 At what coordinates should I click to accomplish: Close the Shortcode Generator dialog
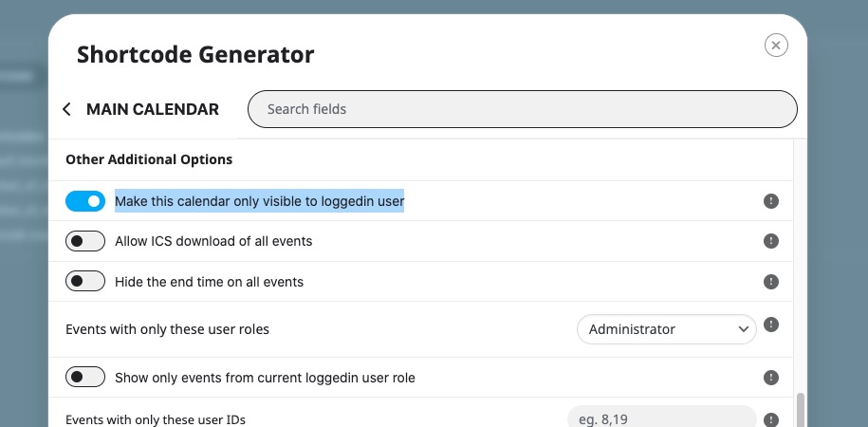coord(775,46)
